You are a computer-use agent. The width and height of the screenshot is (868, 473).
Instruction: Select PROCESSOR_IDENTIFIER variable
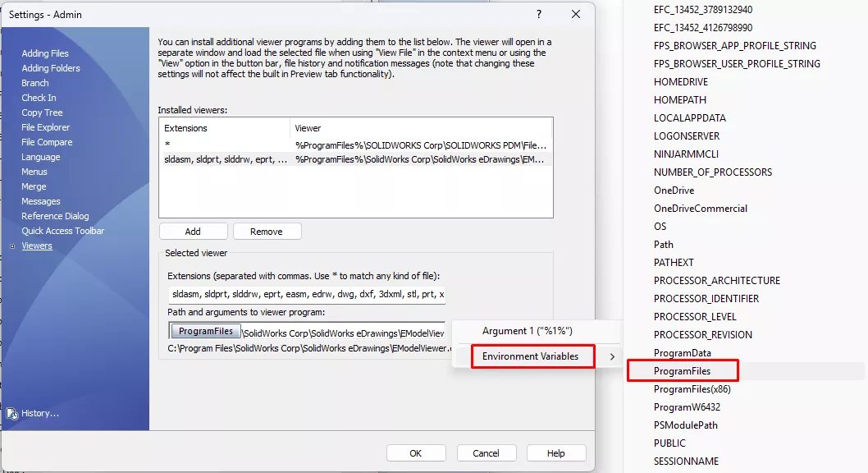[x=706, y=299]
